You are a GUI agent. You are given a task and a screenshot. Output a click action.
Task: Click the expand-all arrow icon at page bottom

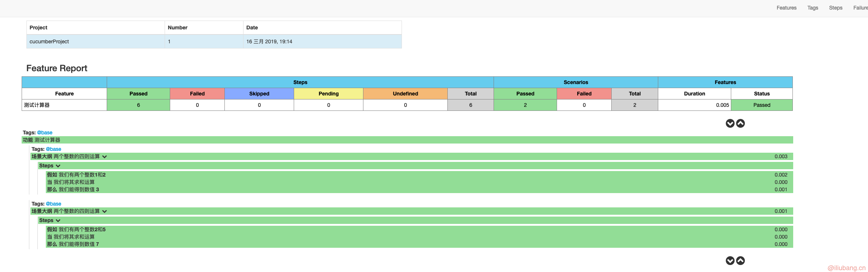[730, 261]
